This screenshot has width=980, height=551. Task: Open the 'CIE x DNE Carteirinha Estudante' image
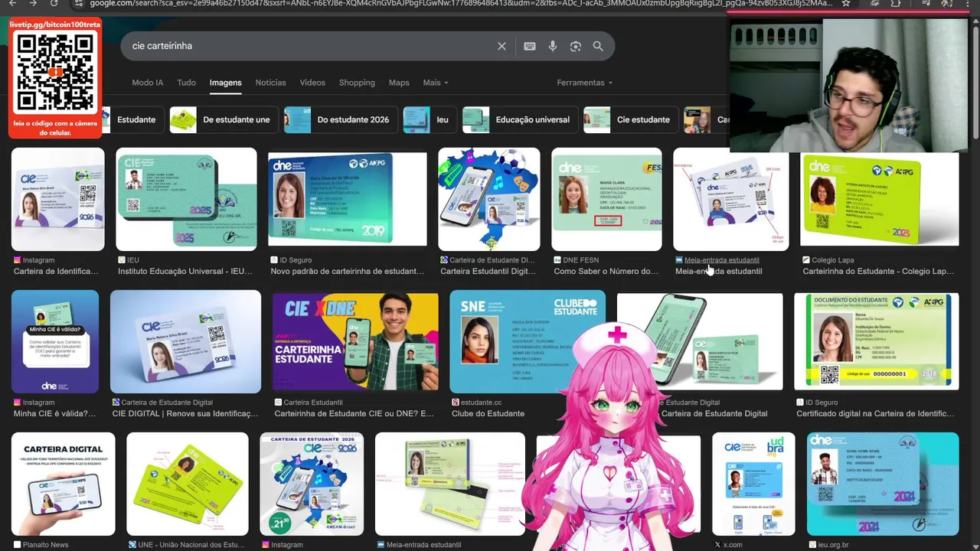355,341
